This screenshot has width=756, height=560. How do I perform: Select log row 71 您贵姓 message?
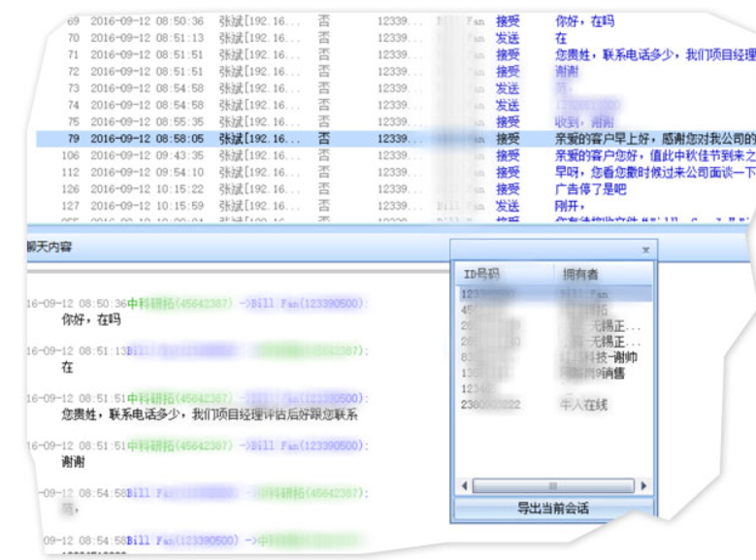click(x=395, y=54)
